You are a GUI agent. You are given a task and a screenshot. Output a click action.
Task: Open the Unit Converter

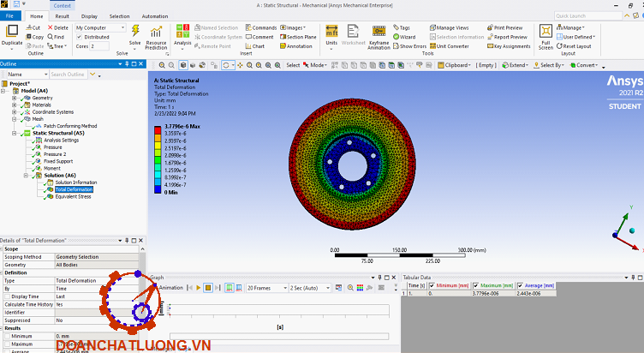pos(450,46)
